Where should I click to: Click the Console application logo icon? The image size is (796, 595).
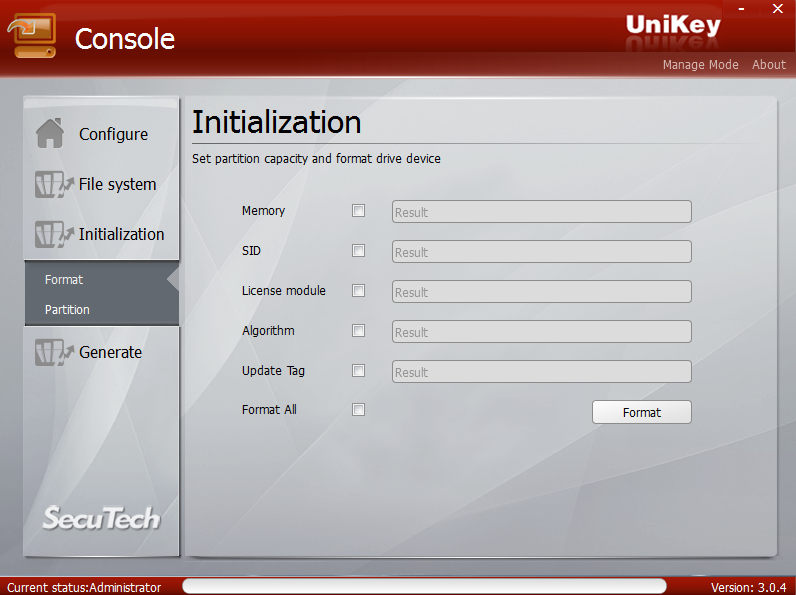pyautogui.click(x=32, y=36)
